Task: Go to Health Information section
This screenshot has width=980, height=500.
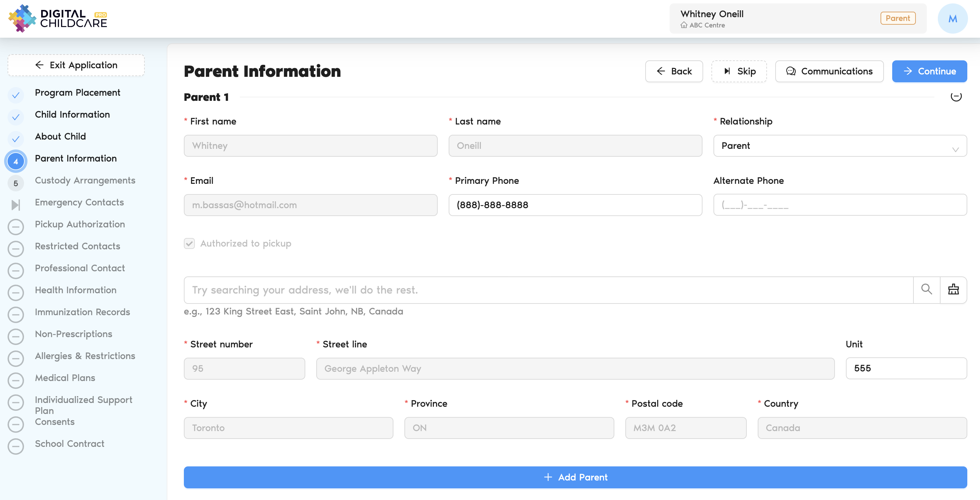Action: tap(76, 290)
